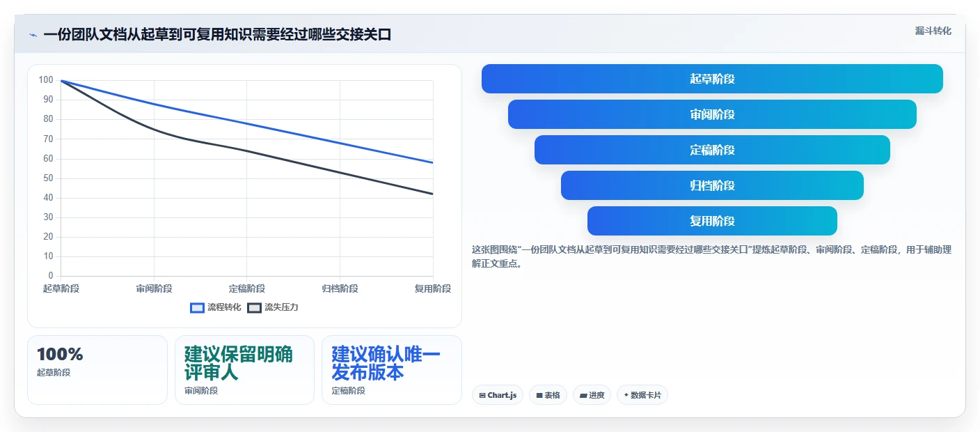Click the 流程转化 legend label
The height and width of the screenshot is (432, 980).
[224, 307]
